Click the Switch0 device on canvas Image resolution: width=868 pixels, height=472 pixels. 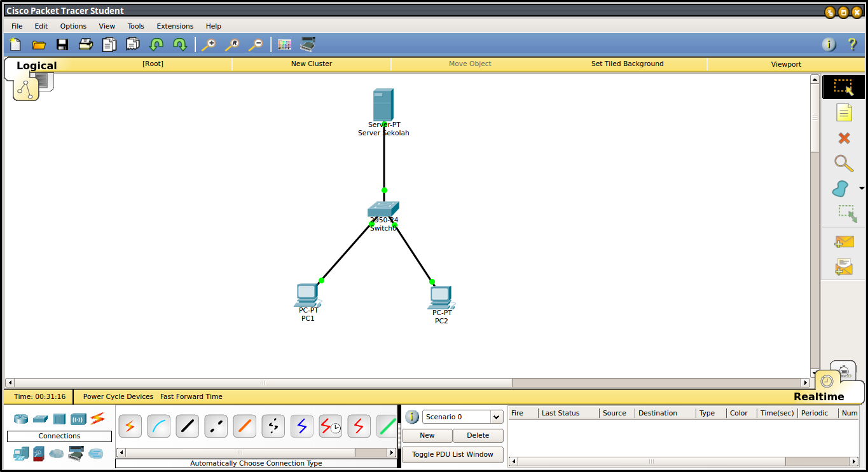383,209
